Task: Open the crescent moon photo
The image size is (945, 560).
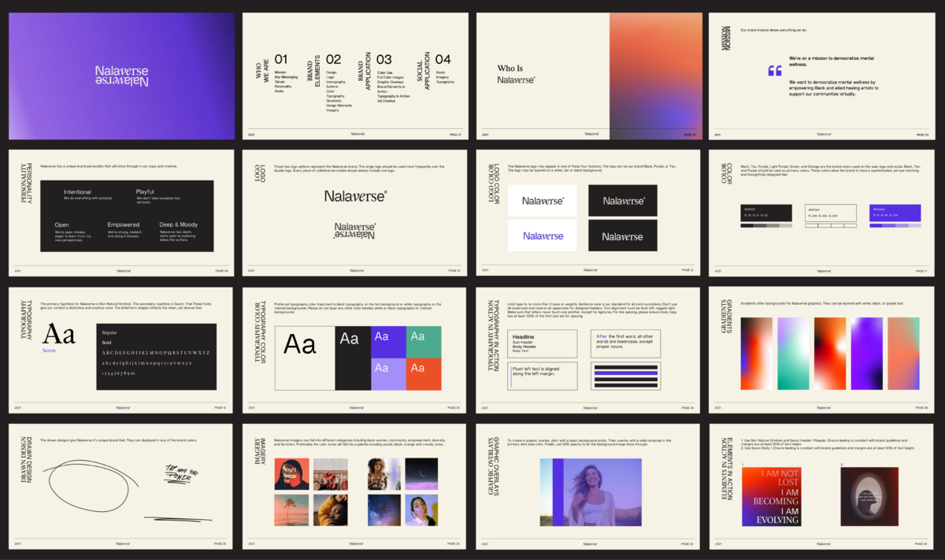Action: point(422,474)
